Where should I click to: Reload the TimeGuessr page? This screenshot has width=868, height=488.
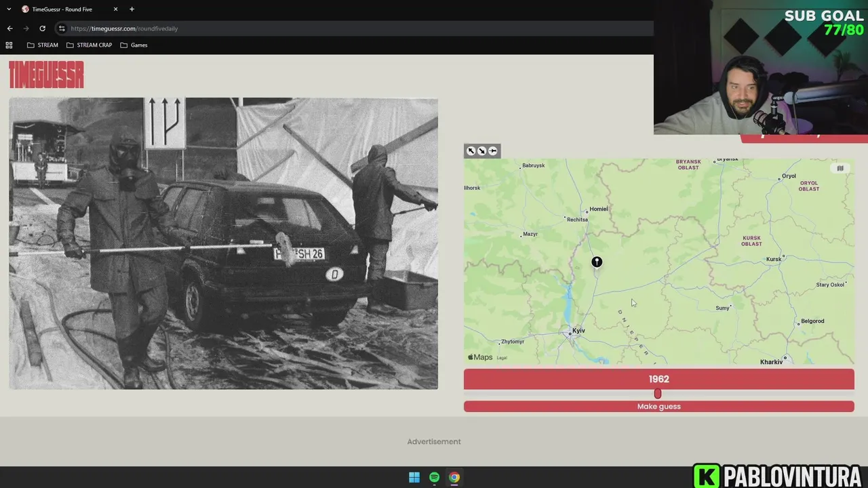click(42, 28)
